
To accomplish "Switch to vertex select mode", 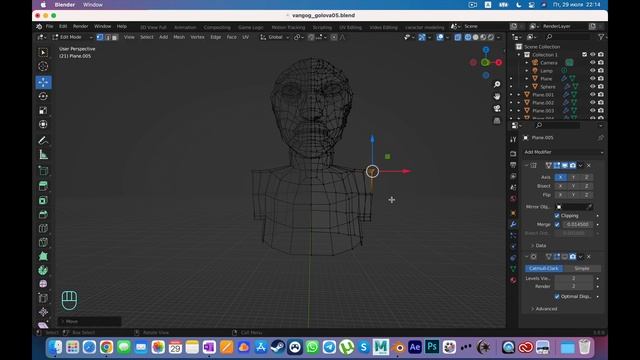I will tap(100, 37).
